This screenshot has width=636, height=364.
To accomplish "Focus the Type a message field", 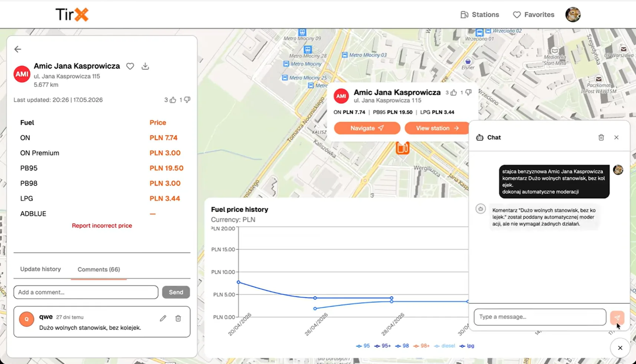I will pos(540,317).
